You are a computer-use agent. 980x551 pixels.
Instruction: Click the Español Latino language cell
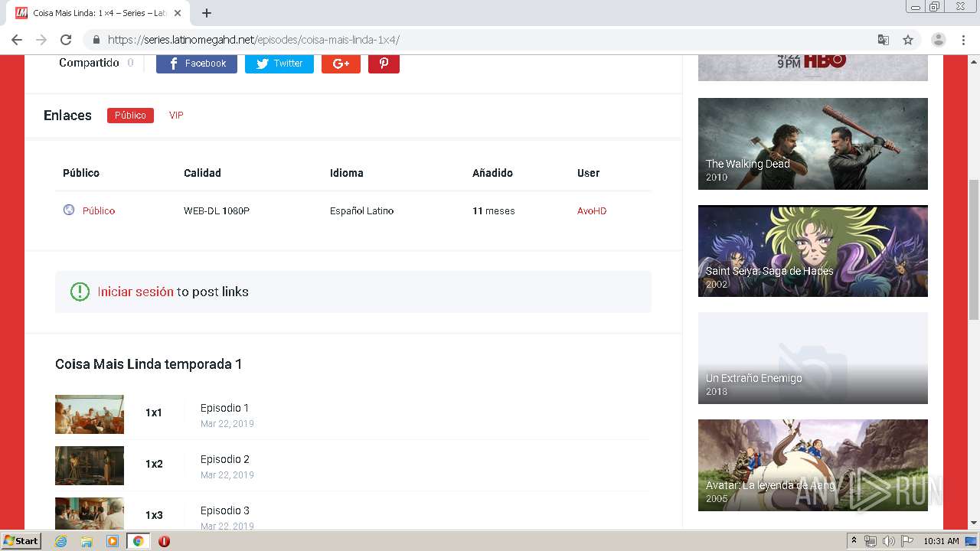(x=361, y=211)
